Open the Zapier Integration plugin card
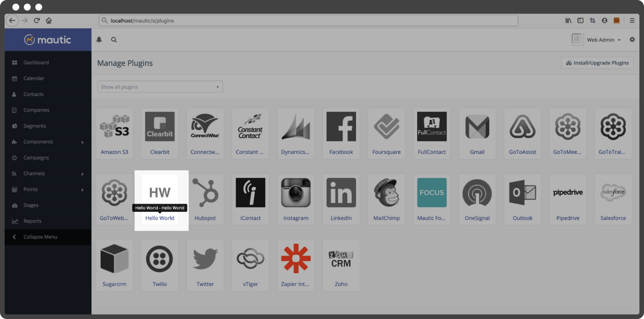Screen dimensions: 644x319 pos(296,265)
